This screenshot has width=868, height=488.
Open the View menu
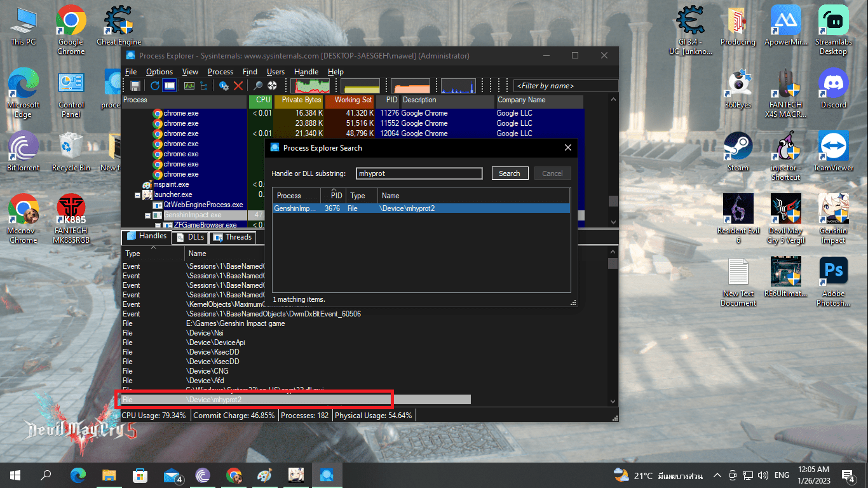[x=190, y=72]
